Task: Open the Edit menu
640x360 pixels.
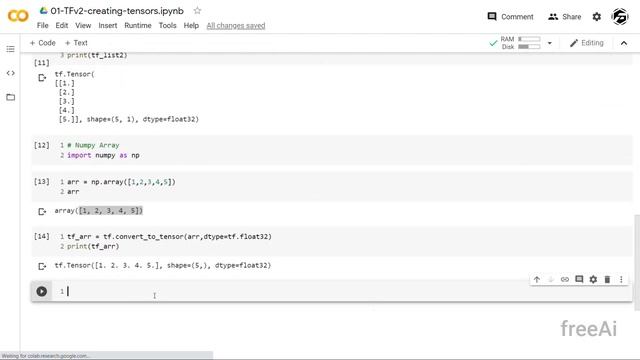Action: 62,25
